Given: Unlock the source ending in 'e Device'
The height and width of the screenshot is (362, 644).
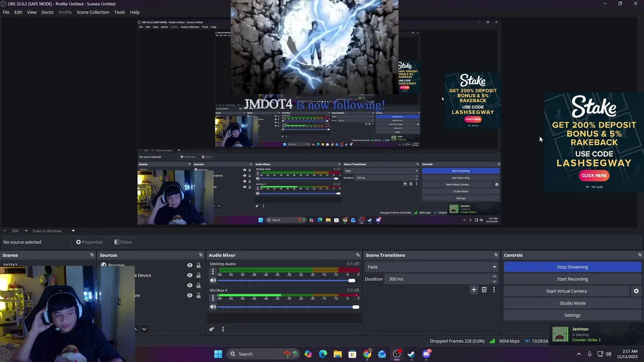Looking at the screenshot, I should [198, 275].
